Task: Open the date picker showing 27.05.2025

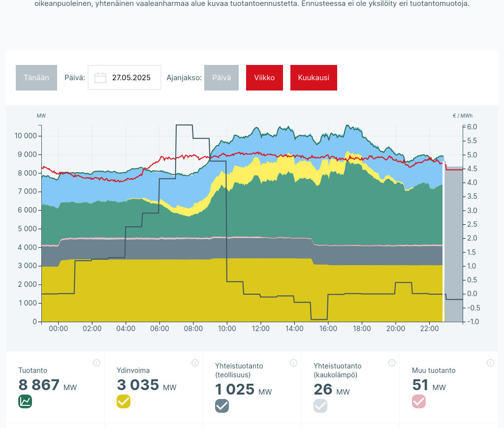Action: [130, 78]
